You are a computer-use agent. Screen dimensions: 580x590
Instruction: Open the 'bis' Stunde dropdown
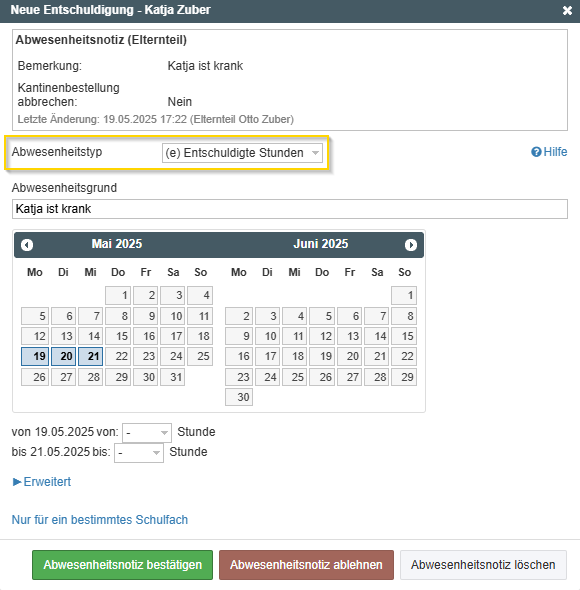click(139, 453)
